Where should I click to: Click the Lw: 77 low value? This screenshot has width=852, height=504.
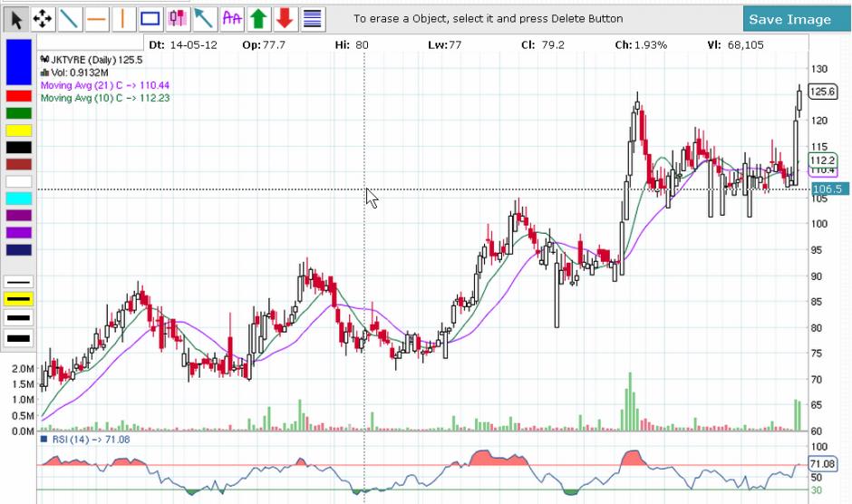tap(444, 45)
